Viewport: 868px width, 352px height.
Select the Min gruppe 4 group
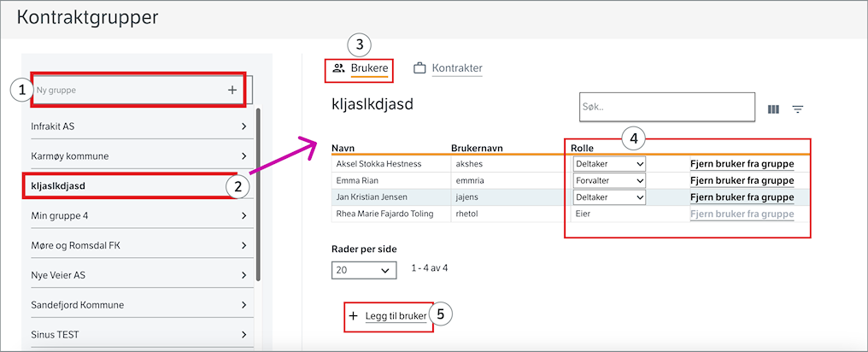point(137,215)
